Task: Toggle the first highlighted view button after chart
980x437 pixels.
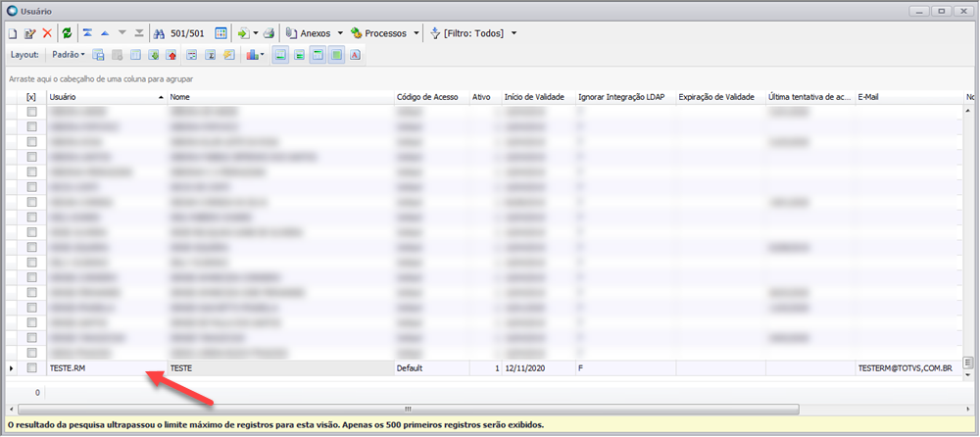Action: pos(281,55)
